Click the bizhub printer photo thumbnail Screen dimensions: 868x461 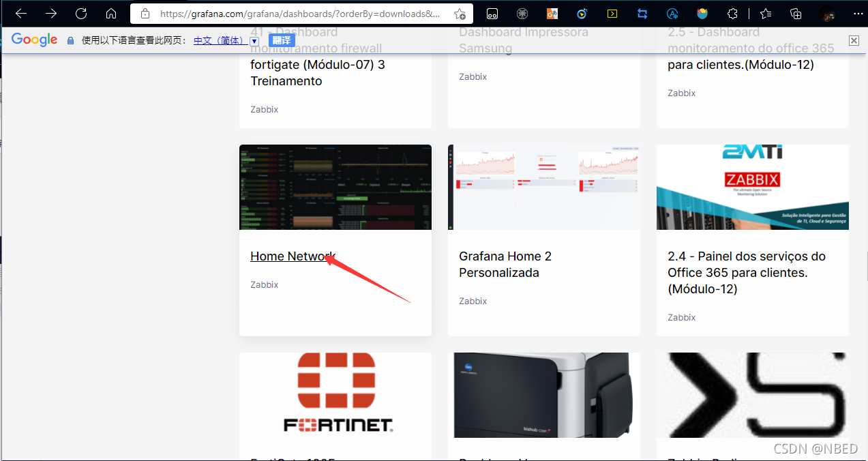coord(544,396)
